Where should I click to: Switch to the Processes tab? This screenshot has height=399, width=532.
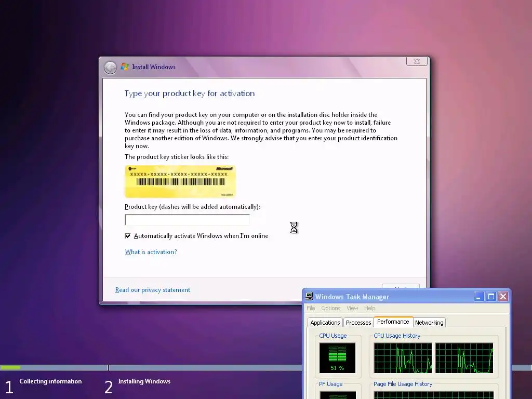click(x=358, y=322)
